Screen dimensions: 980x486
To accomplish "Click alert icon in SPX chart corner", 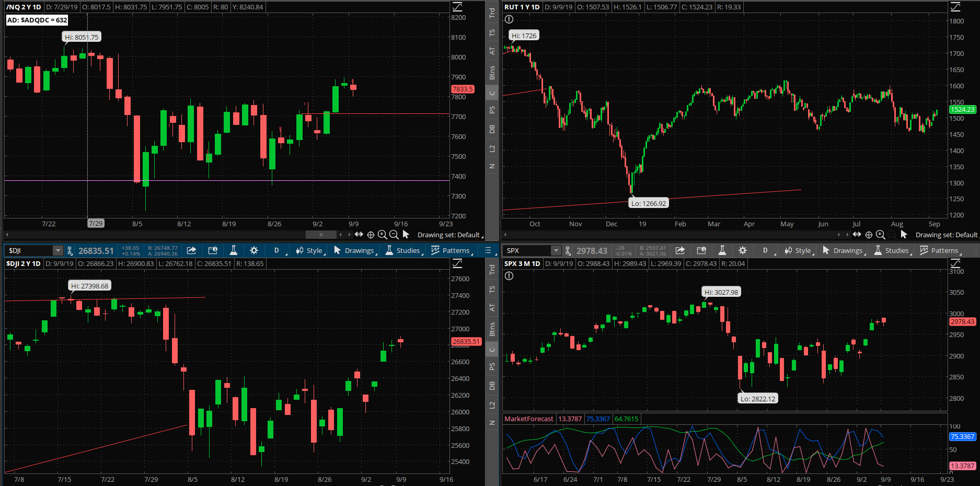I will tap(509, 276).
